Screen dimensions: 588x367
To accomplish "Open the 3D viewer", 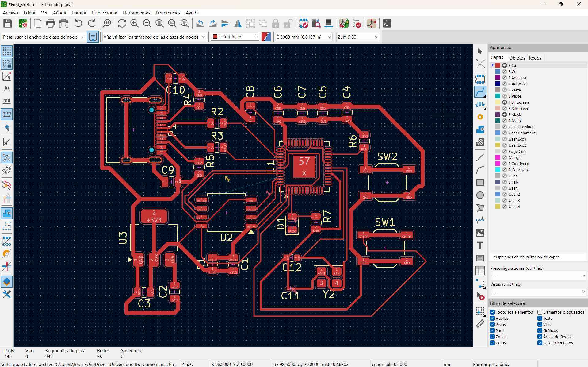I will coord(328,23).
